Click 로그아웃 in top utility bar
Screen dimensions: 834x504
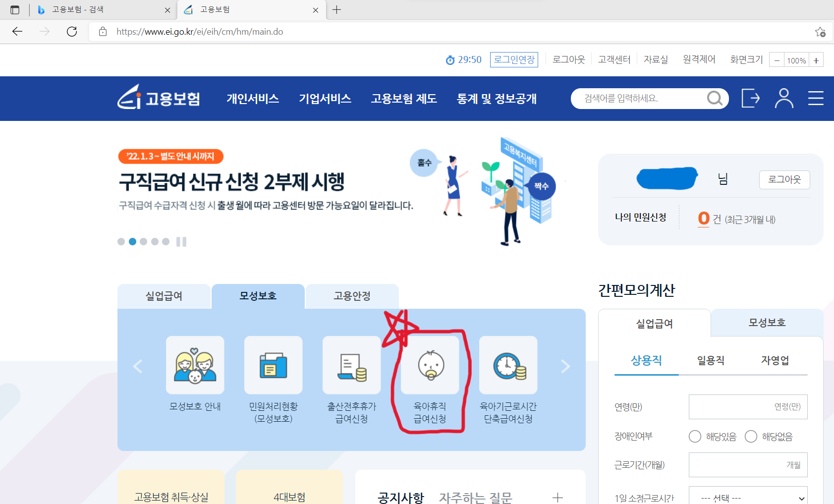(569, 59)
